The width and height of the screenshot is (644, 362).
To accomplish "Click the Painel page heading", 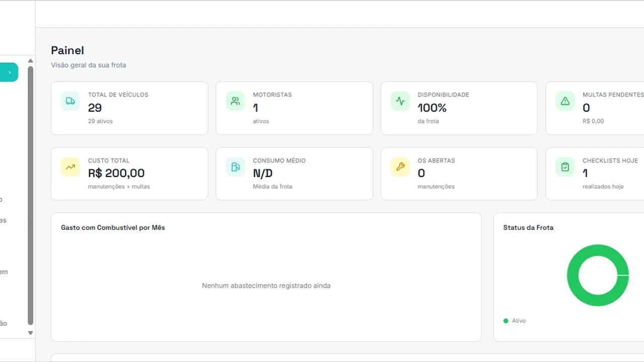I will [67, 50].
